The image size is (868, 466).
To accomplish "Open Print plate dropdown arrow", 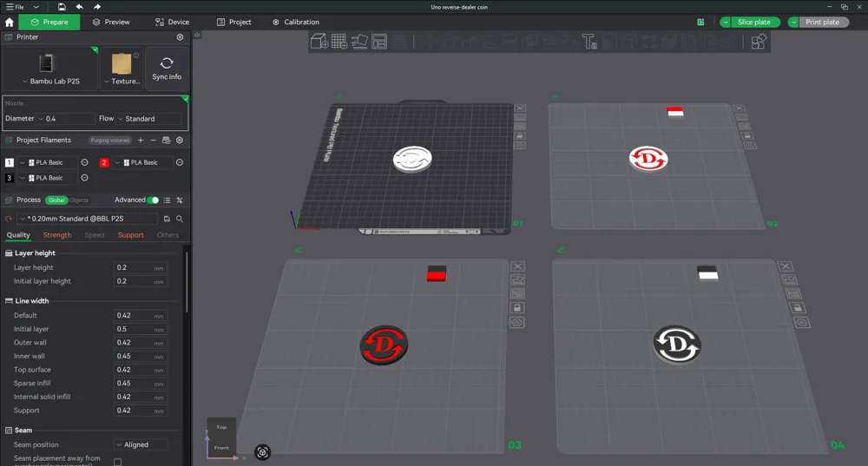I will 793,23.
